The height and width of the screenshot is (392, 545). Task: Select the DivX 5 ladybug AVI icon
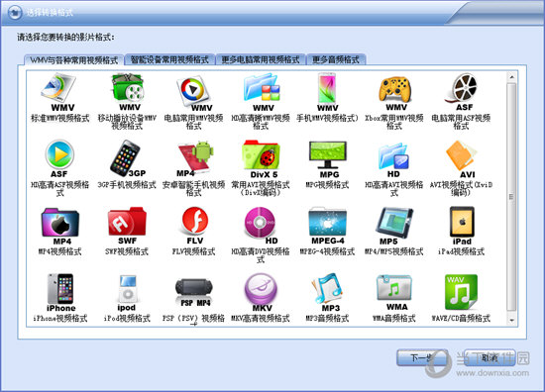pyautogui.click(x=261, y=158)
